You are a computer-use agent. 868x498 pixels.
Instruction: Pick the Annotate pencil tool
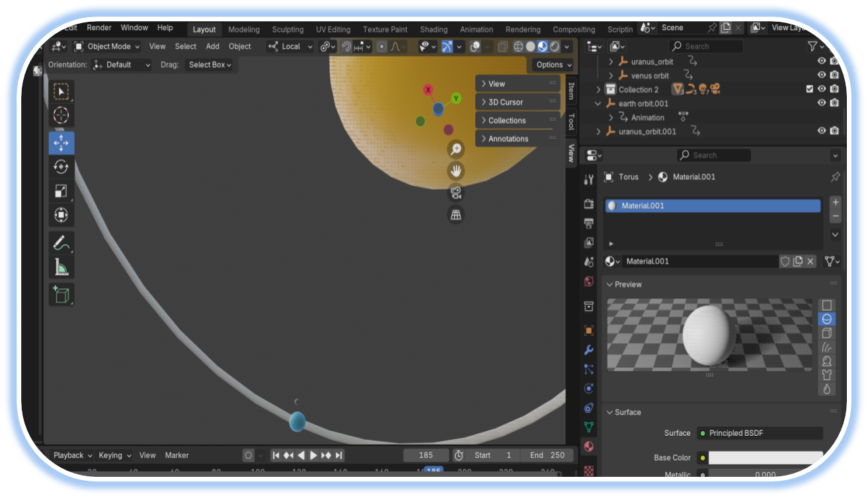61,243
